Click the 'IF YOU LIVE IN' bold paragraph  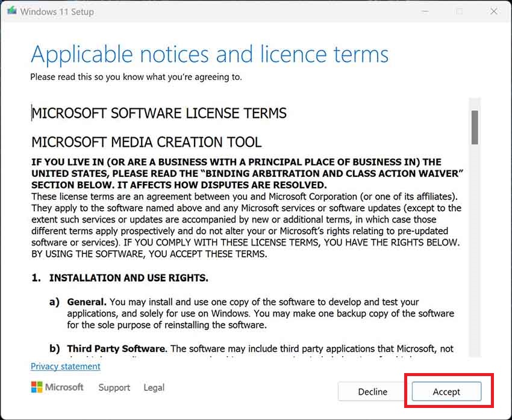pyautogui.click(x=247, y=173)
